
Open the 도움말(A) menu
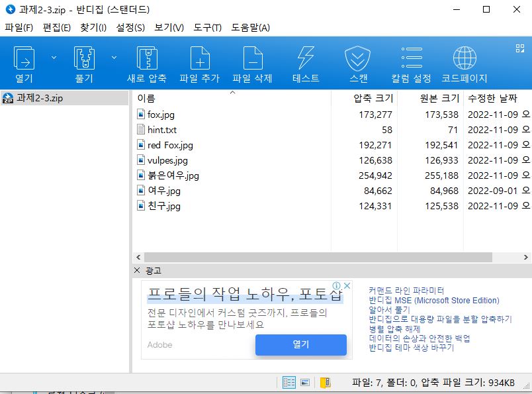250,28
